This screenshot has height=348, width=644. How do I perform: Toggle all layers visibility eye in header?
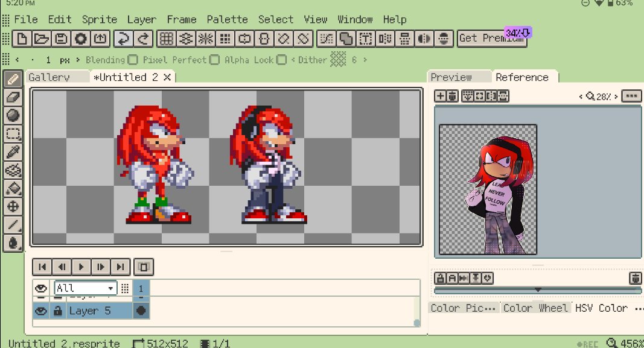pos(41,288)
